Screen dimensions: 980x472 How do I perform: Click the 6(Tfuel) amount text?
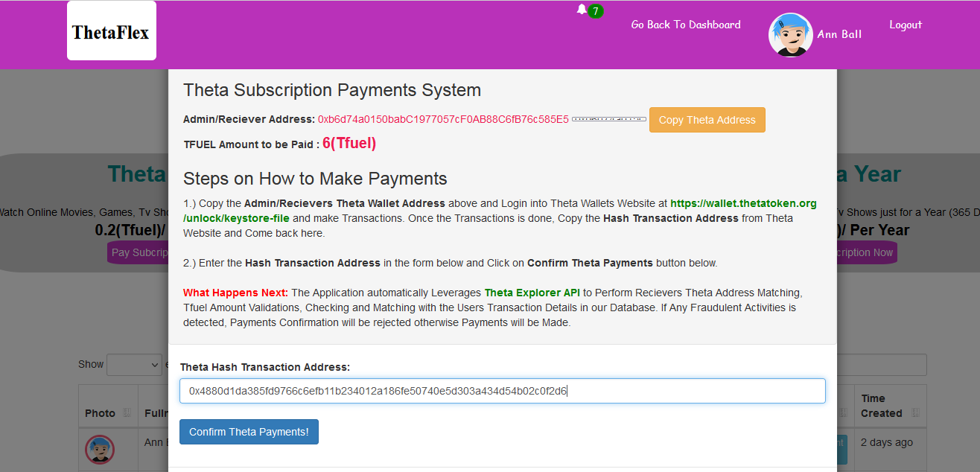[349, 144]
